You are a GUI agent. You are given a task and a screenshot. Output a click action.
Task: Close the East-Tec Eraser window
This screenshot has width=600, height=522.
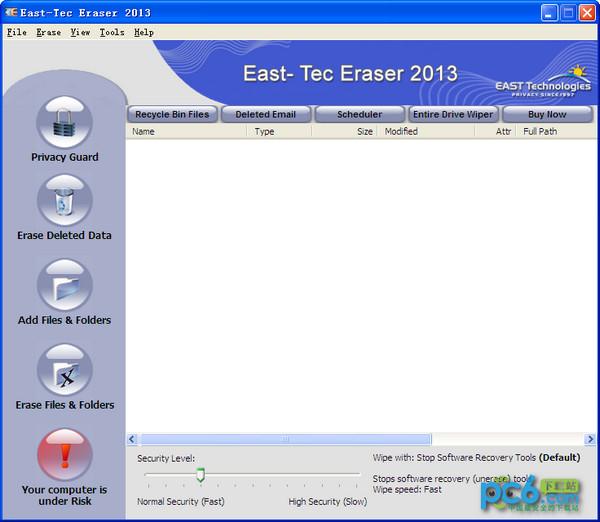[x=587, y=13]
